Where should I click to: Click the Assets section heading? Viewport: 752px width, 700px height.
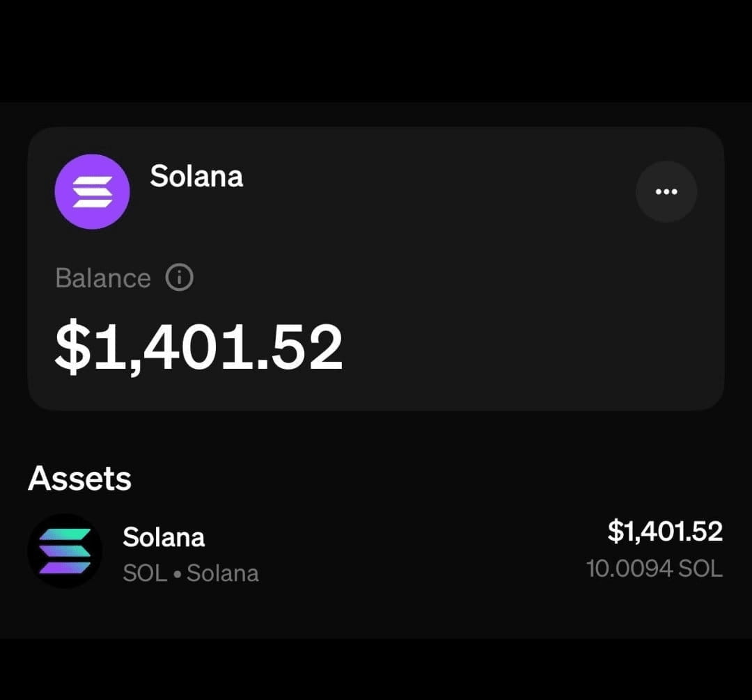tap(79, 478)
